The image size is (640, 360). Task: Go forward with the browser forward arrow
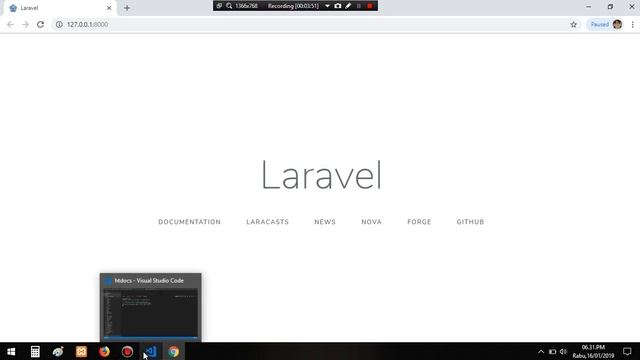click(25, 24)
